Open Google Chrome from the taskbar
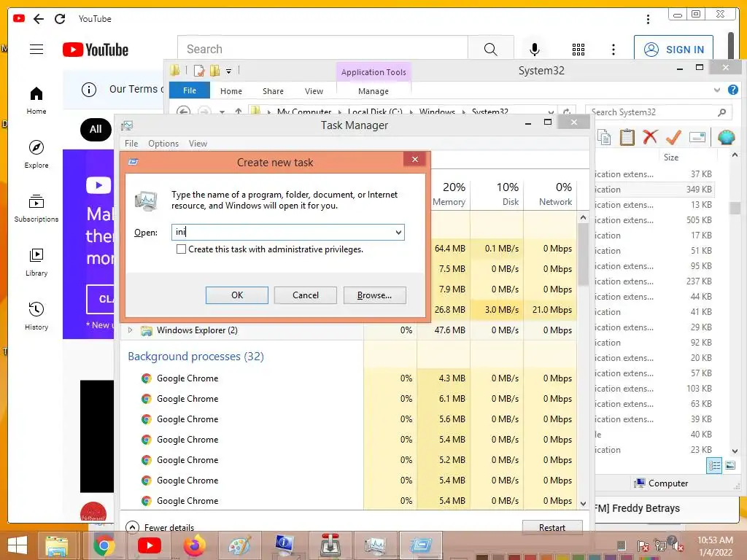The image size is (747, 560). [104, 545]
